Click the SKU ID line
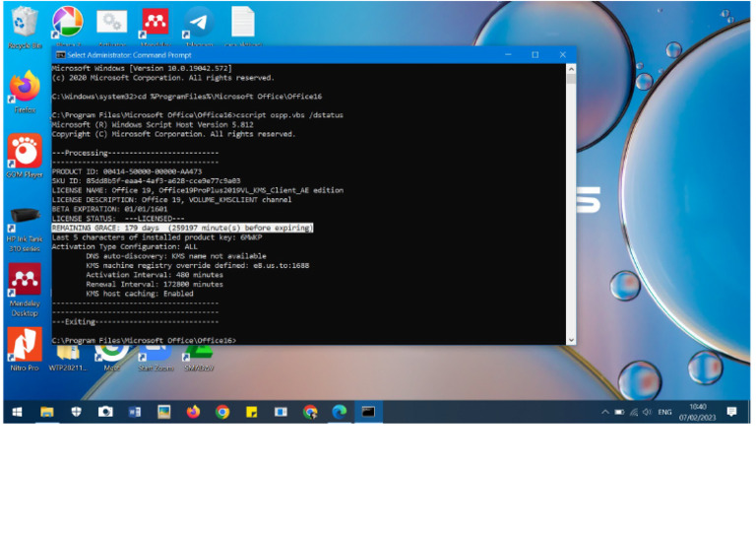 point(146,181)
